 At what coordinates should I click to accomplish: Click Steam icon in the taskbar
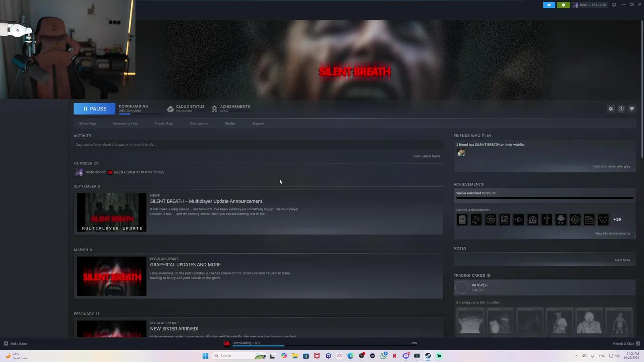[428, 356]
